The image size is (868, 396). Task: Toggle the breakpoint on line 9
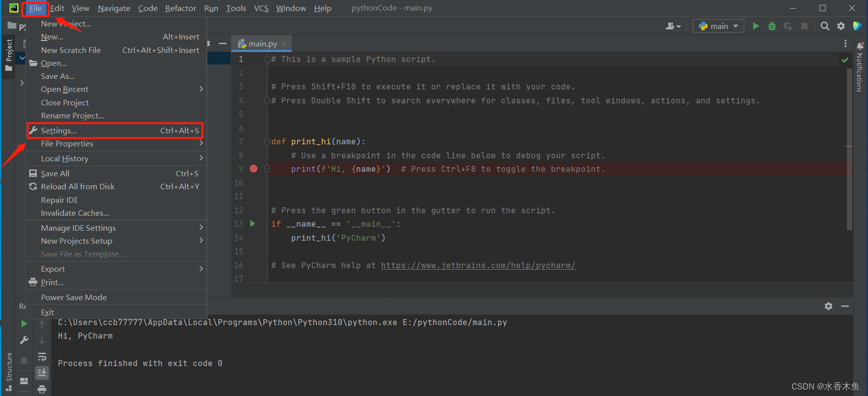253,169
